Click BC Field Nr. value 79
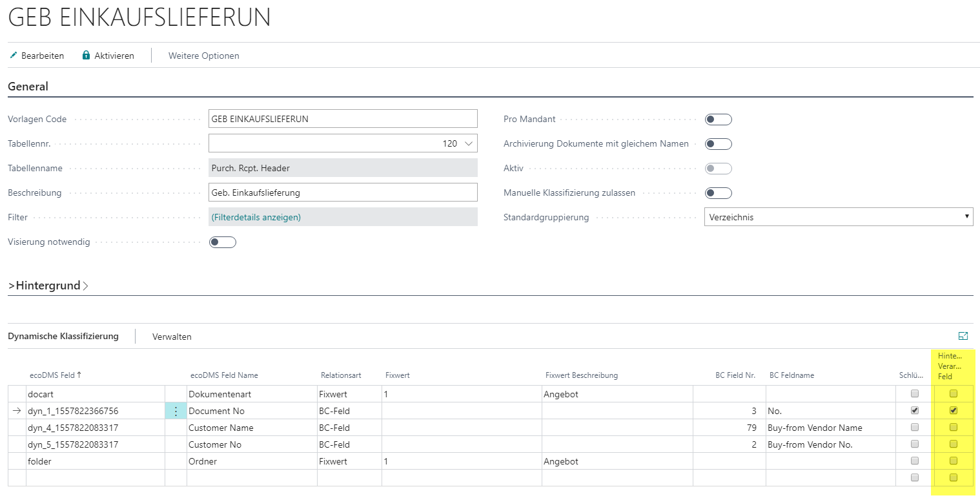 coord(730,428)
